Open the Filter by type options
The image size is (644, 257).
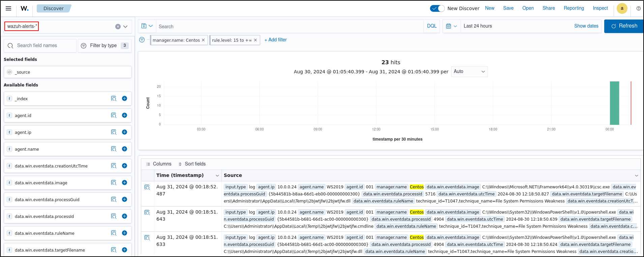[104, 46]
